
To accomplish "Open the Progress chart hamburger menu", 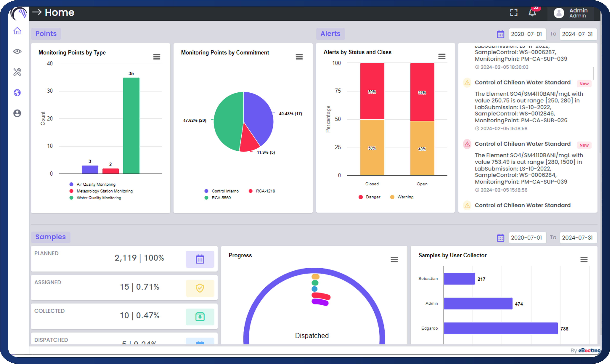I will pyautogui.click(x=394, y=259).
